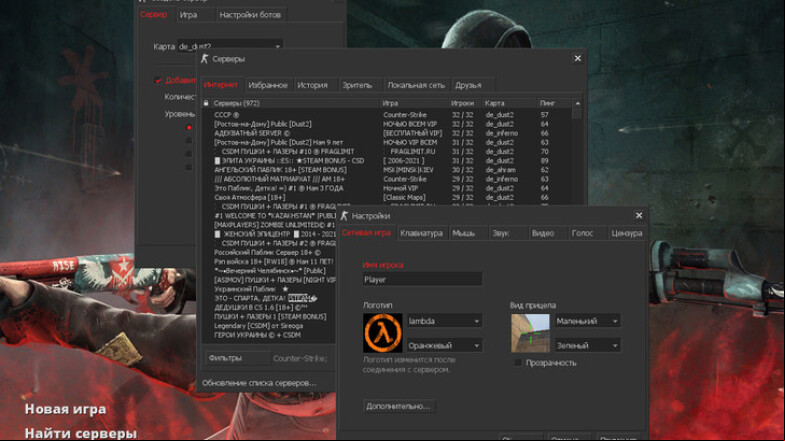Screen dimensions: 785x441
Task: Select Legendary [CSDM] от Sireoga row
Action: pyautogui.click(x=269, y=325)
